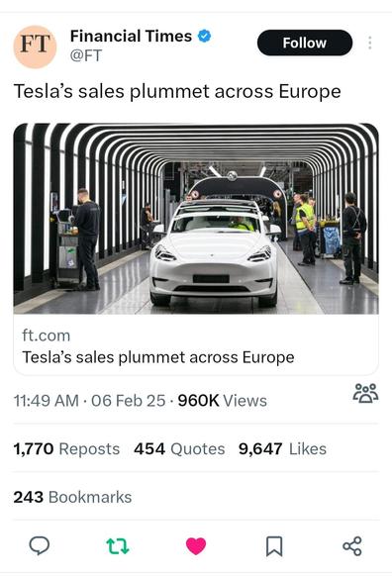
Task: Open the @FT handle link
Action: [86, 55]
